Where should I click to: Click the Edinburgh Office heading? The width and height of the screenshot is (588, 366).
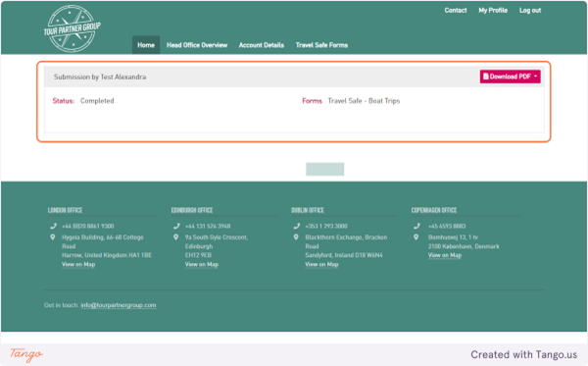click(192, 210)
